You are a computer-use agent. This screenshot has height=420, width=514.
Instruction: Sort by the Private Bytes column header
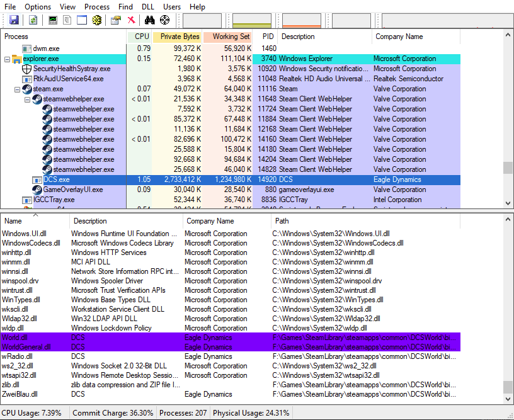(x=178, y=37)
